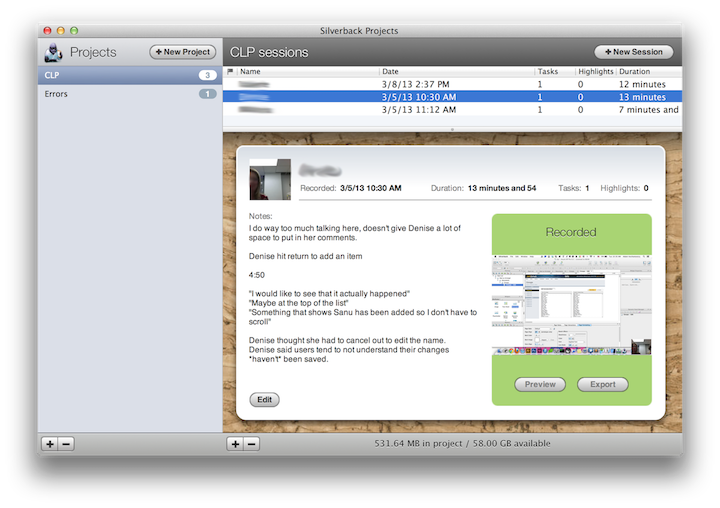Click the split-pane divider handle dot
Viewport: 720px width, 508px height.
452,130
